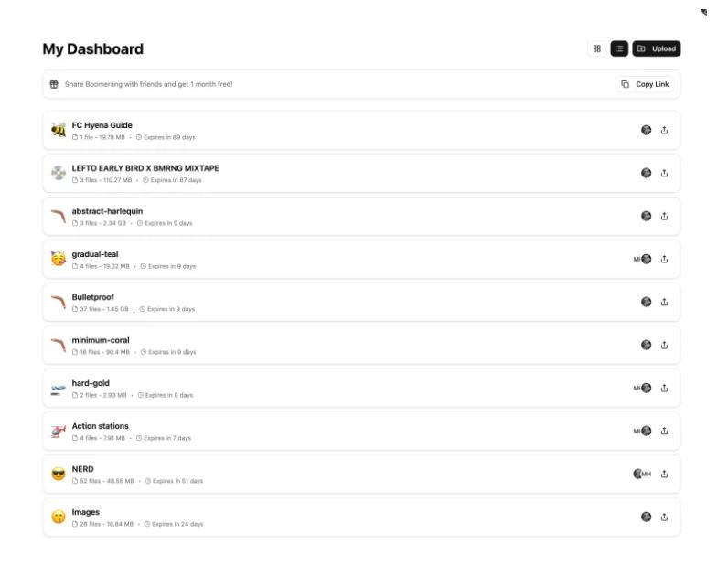728x566 pixels.
Task: Click the NERD project share icon
Action: (x=664, y=474)
